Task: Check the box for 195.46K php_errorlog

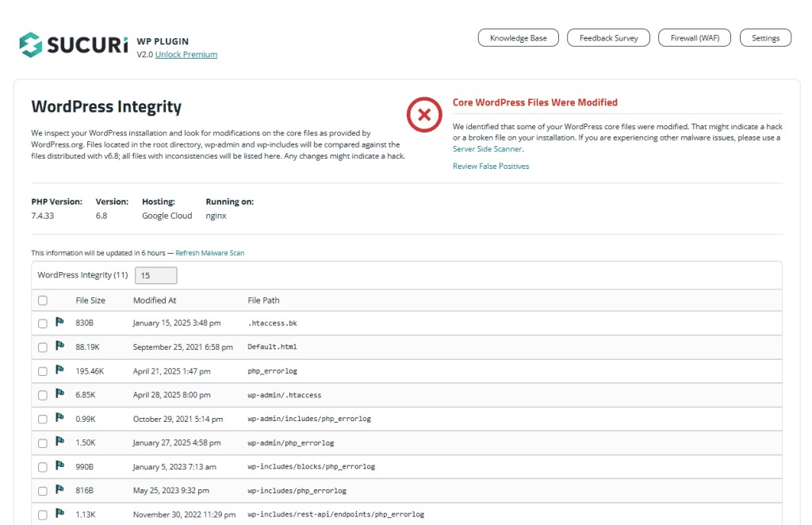Action: pyautogui.click(x=43, y=371)
